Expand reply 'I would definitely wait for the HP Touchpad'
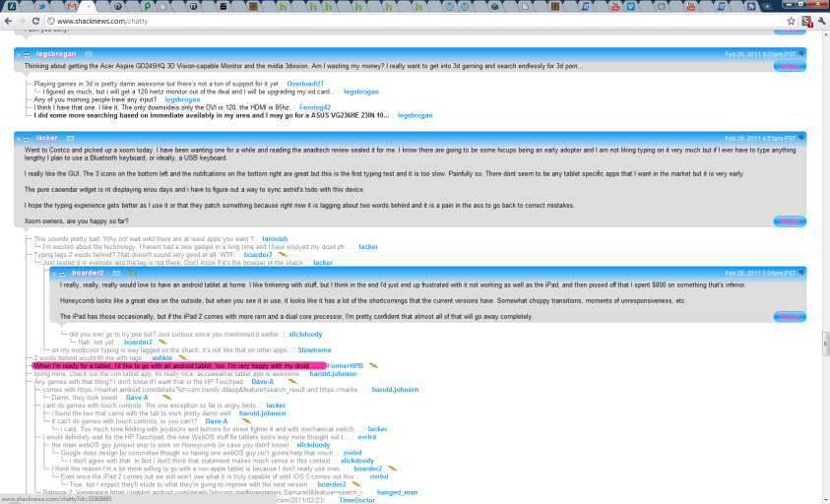830x504 pixels. click(196, 437)
